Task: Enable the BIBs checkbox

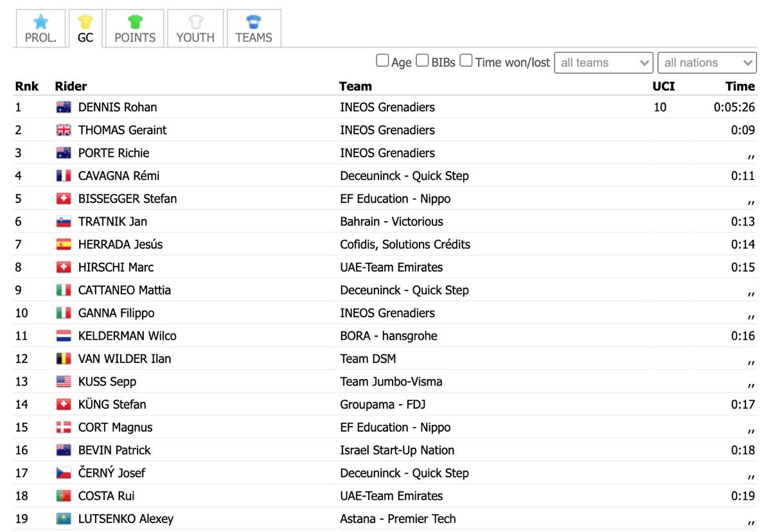Action: 422,60
